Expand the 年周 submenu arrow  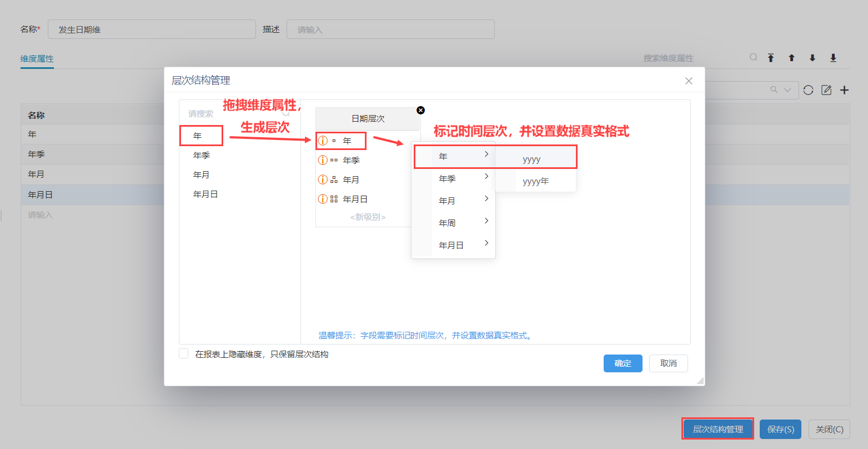[486, 221]
